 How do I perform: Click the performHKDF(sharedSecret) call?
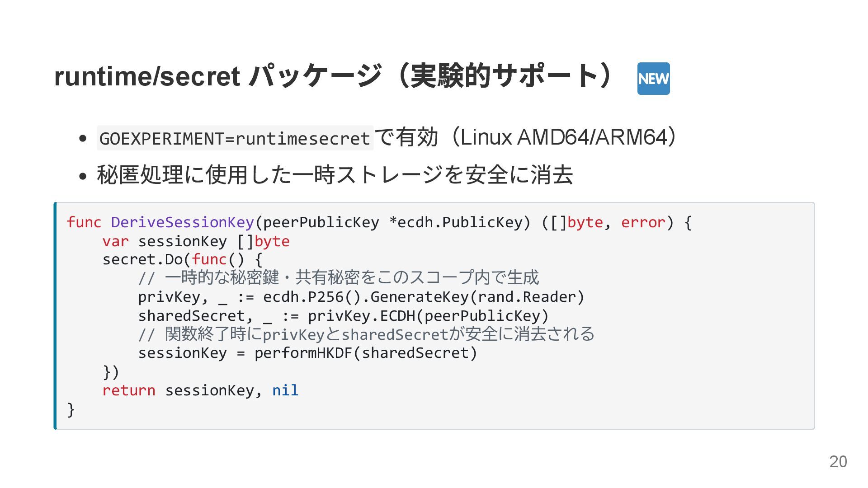(365, 353)
